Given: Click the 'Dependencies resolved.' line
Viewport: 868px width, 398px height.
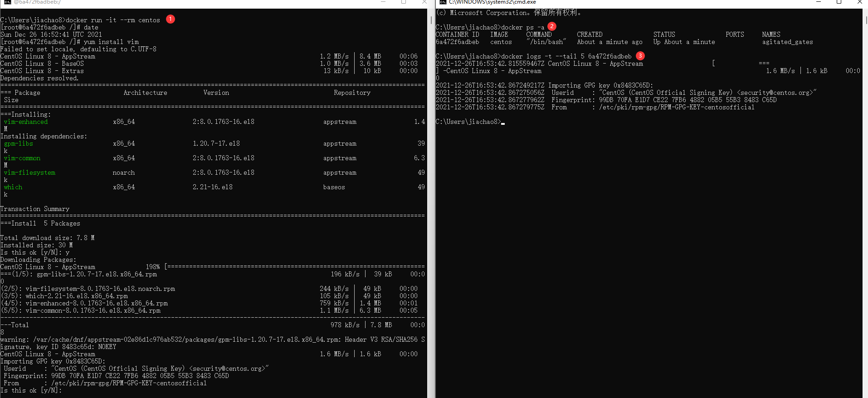Looking at the screenshot, I should [x=39, y=78].
